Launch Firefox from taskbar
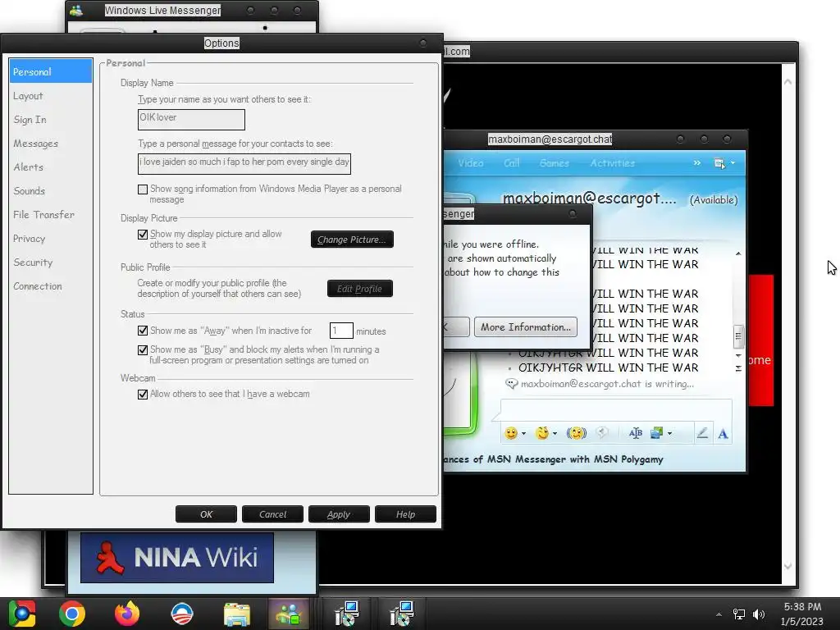840x630 pixels. (x=127, y=614)
